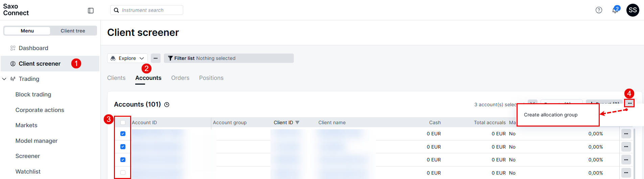
Task: Click the ellipsis button beside Explore
Action: click(x=156, y=58)
